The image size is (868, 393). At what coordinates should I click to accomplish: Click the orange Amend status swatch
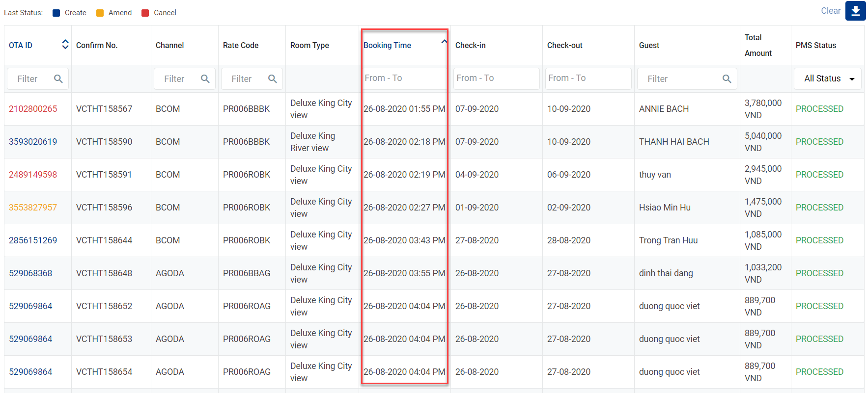[x=100, y=13]
